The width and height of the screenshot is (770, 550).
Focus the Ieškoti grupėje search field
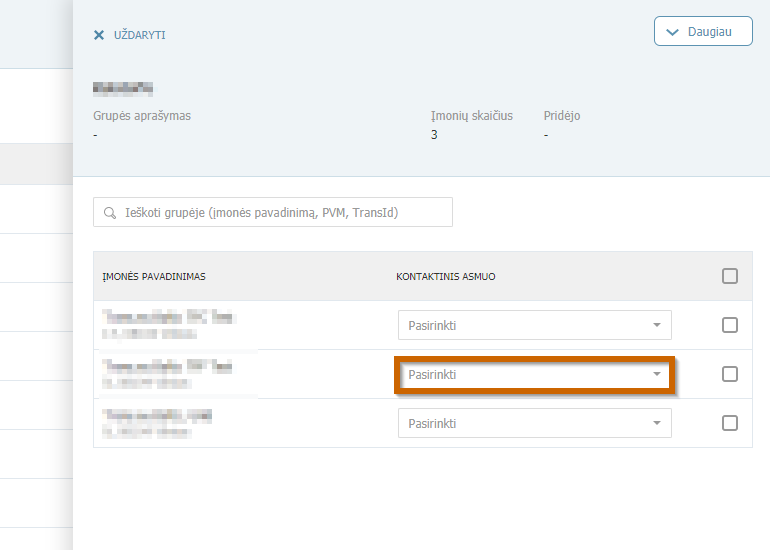[x=273, y=212]
